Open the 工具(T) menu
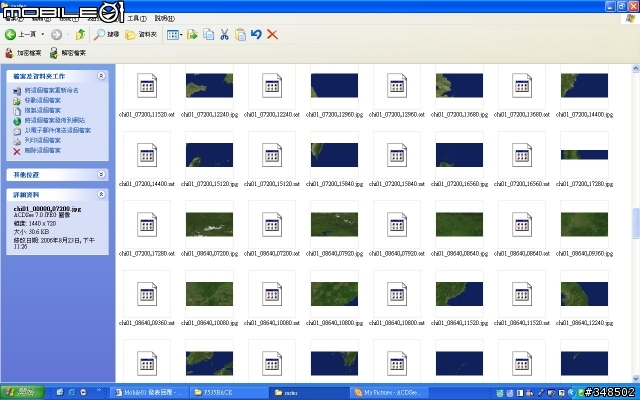Image resolution: width=640 pixels, height=400 pixels. (137, 18)
